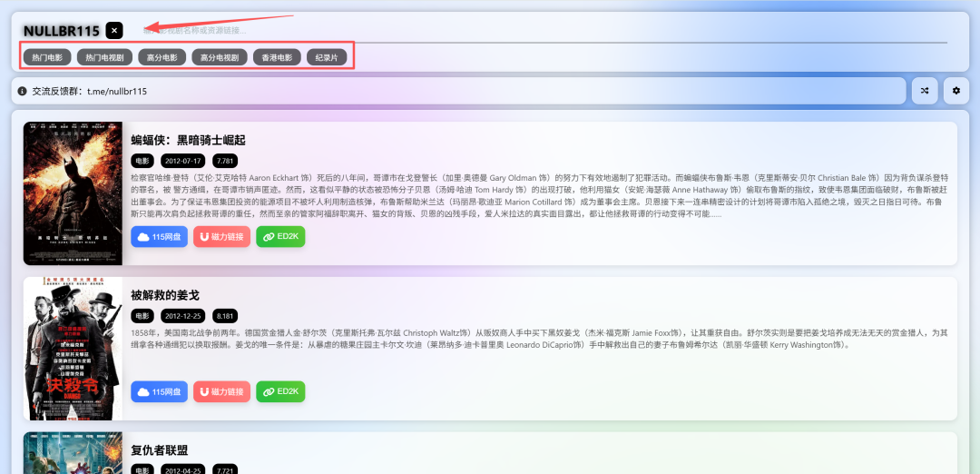Click the 被解救的姜戈 poster thumbnail
The image size is (980, 474).
pyautogui.click(x=73, y=349)
